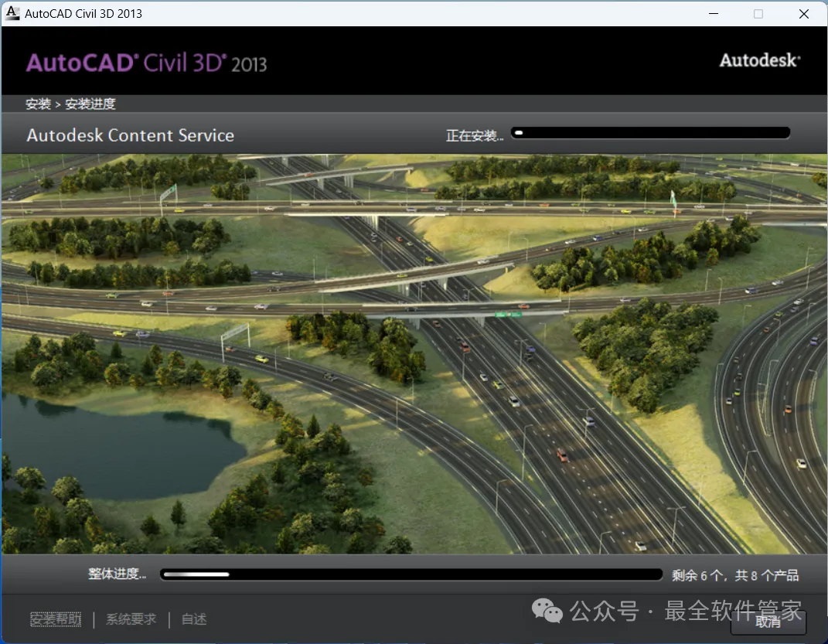Maximize the installer window
Image resolution: width=828 pixels, height=644 pixels.
758,14
